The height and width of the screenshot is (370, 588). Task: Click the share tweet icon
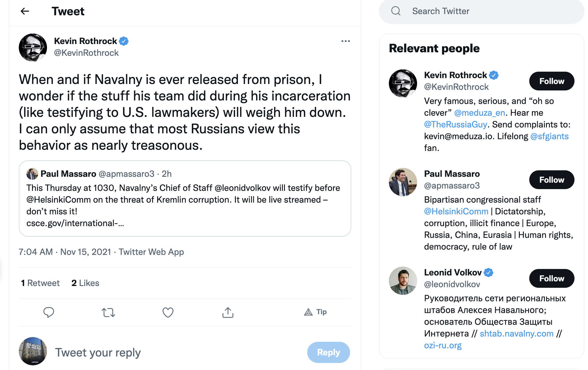coord(228,312)
